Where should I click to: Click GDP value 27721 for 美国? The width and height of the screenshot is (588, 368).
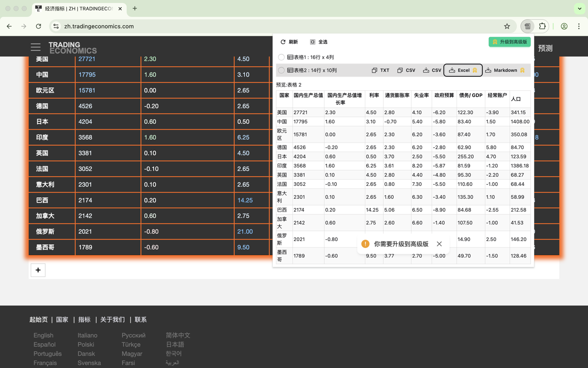point(87,59)
